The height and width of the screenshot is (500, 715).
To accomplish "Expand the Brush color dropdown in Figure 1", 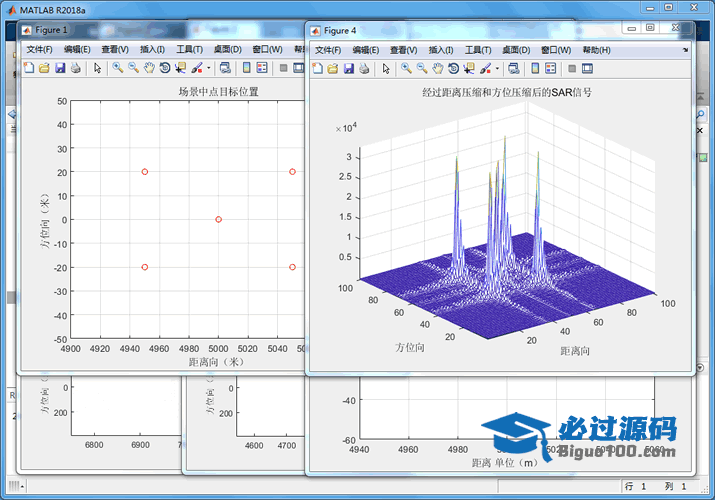I will click(x=208, y=68).
